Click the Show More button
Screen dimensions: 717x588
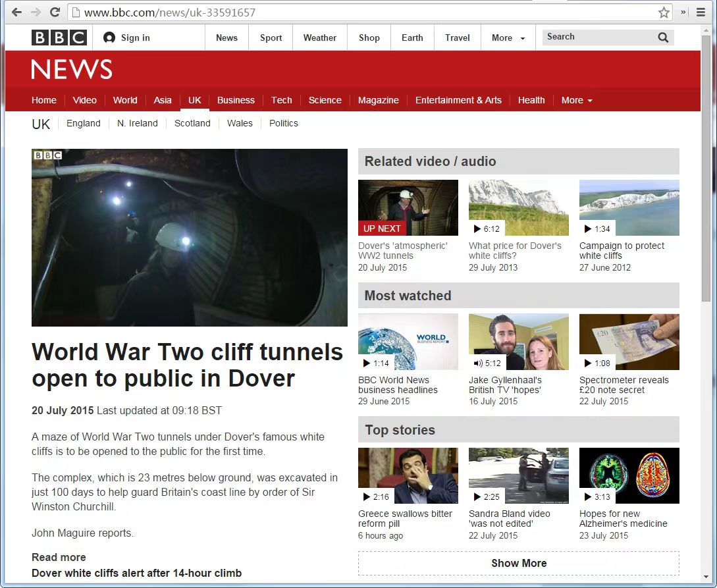(x=518, y=563)
